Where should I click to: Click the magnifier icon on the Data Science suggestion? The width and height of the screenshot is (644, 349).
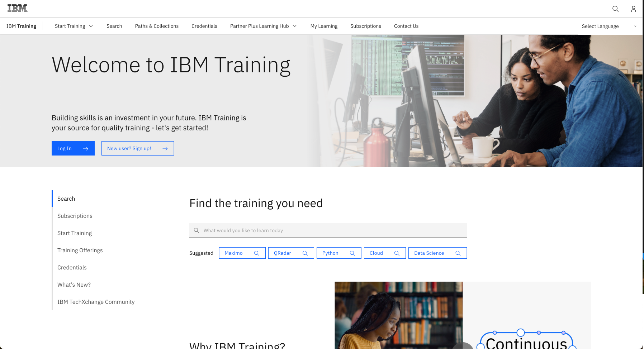458,253
